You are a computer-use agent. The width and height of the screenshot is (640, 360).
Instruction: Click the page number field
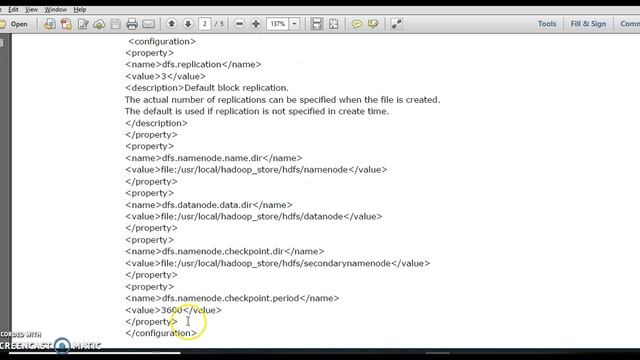[x=204, y=24]
